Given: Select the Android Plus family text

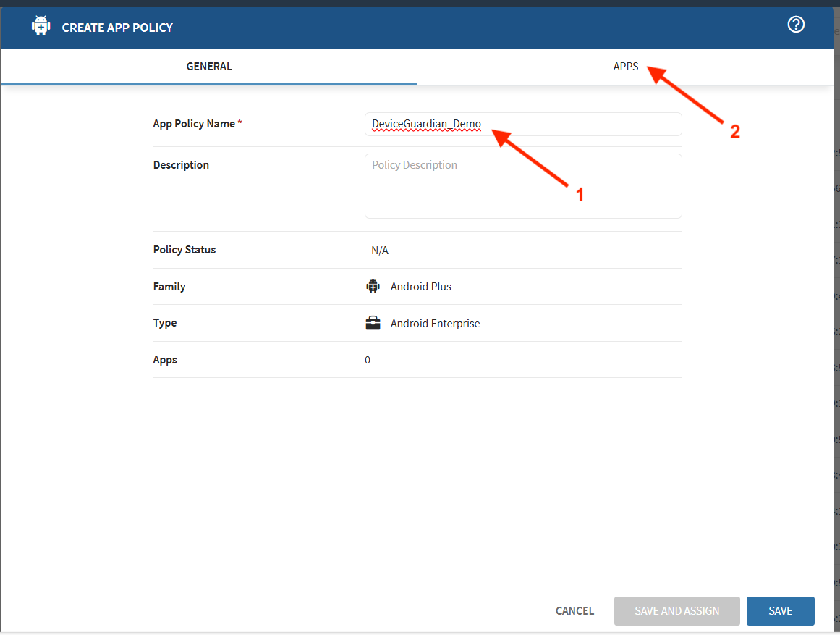Looking at the screenshot, I should tap(420, 287).
